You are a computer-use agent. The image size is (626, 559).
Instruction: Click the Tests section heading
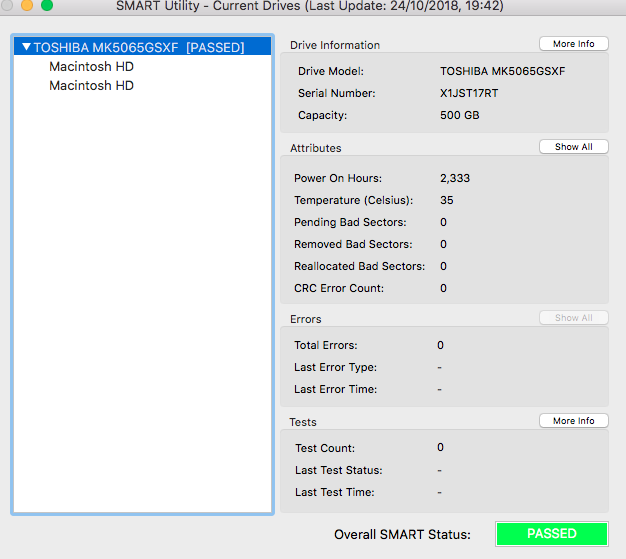pyautogui.click(x=303, y=422)
